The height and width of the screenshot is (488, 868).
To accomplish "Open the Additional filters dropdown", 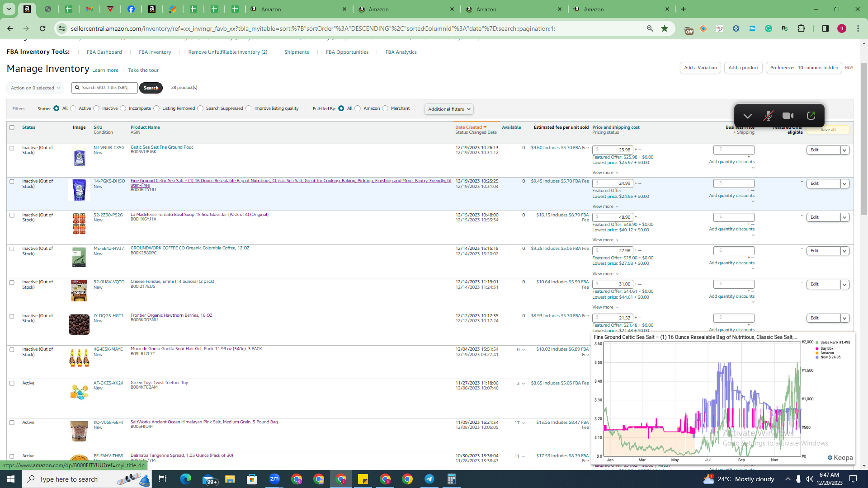I will [x=449, y=109].
